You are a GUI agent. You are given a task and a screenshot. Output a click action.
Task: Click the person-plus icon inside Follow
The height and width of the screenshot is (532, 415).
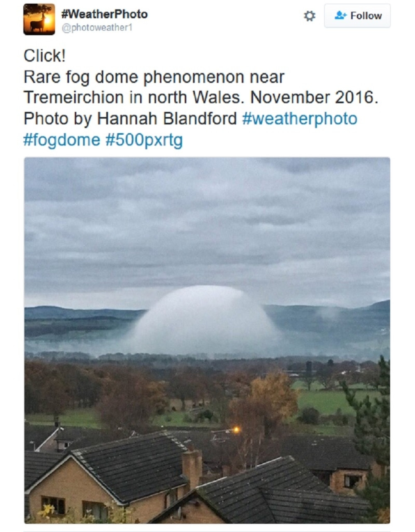click(340, 15)
